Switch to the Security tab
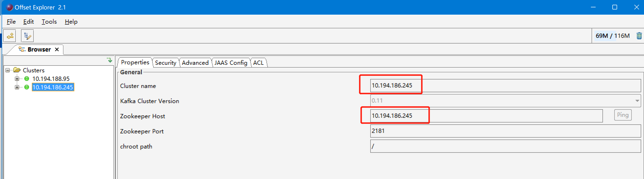The width and height of the screenshot is (644, 179). [x=165, y=63]
